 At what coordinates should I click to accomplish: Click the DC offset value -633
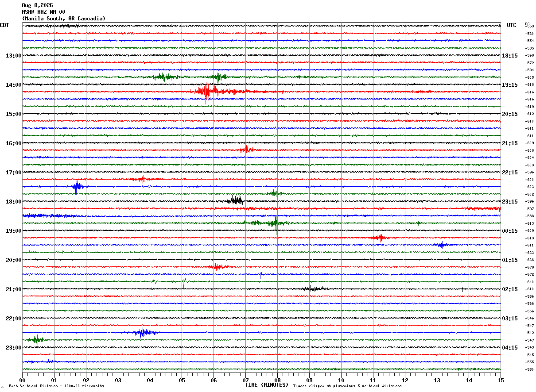(529, 253)
